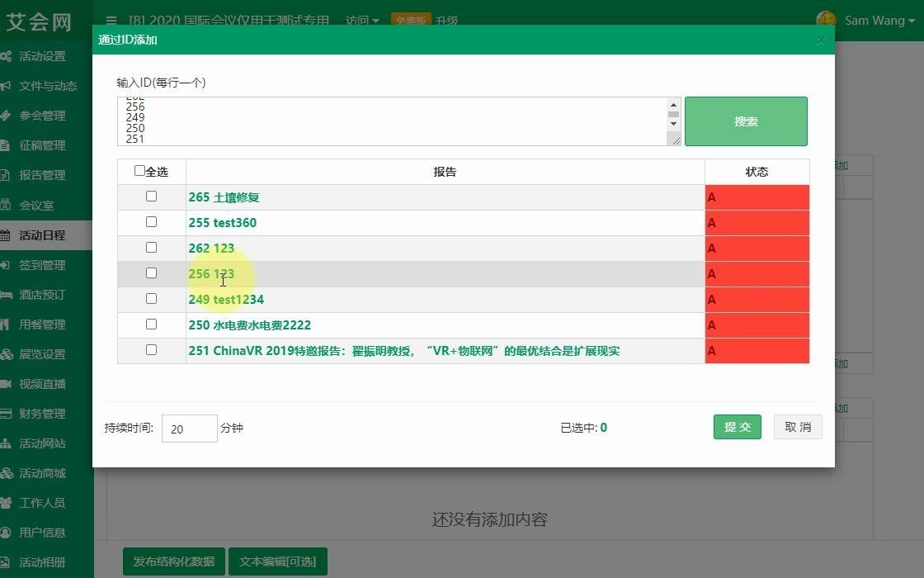924x578 pixels.
Task: Click the 升级 upgrade link
Action: [x=448, y=21]
